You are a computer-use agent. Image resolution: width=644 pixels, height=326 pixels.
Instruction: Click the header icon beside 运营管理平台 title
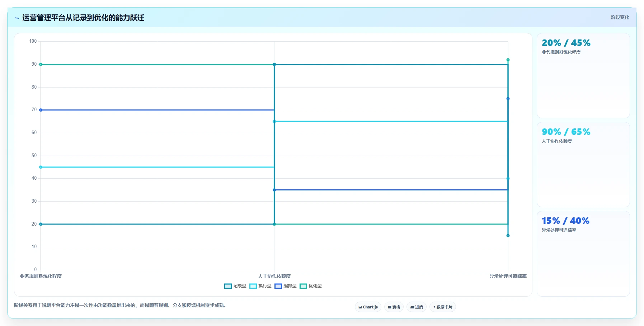17,18
